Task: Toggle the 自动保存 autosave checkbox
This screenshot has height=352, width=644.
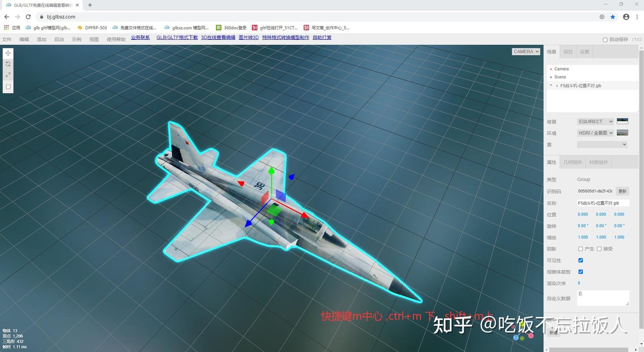Action: point(605,40)
